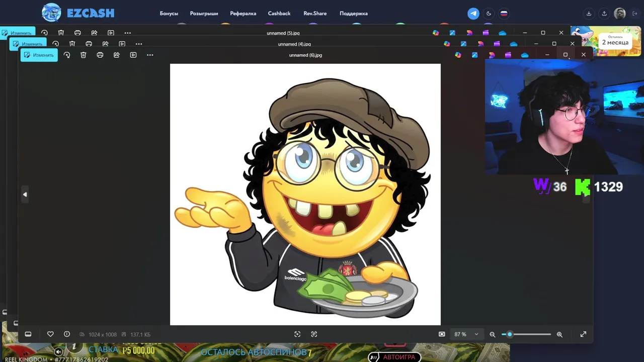This screenshot has width=644, height=362.
Task: Open the Designer icon in unnamed (6).jpg title bar
Action: (492, 55)
